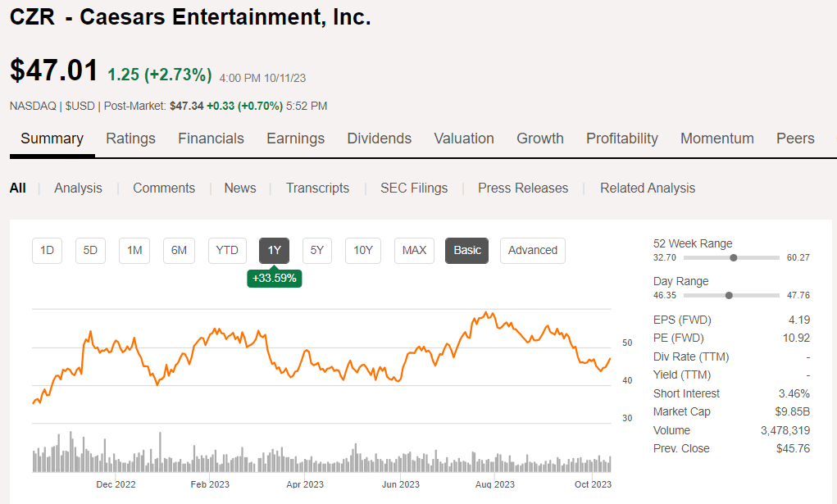Click the Day Range slider marker
This screenshot has width=837, height=504.
[x=729, y=295]
